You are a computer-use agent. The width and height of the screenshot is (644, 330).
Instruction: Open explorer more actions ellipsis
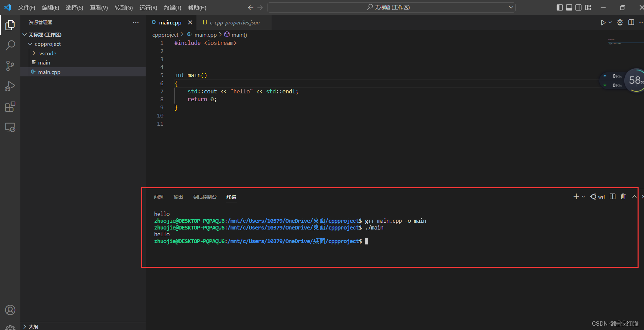tap(136, 22)
